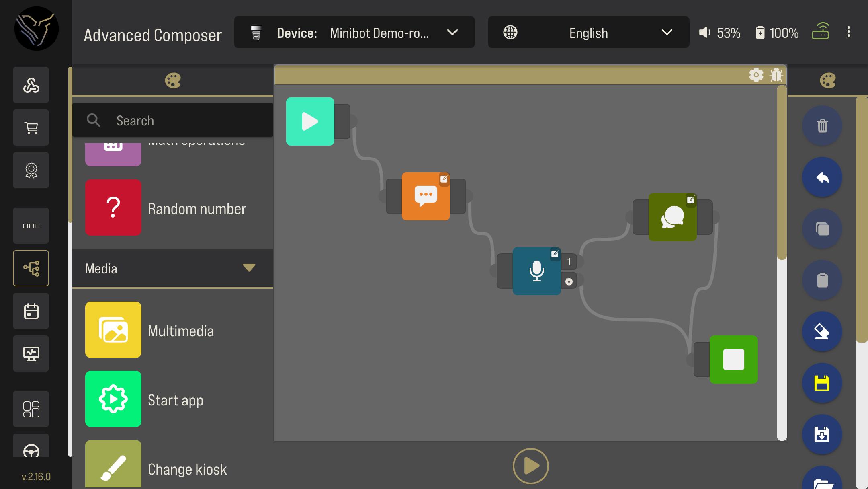Click microphone block output port labeled 1
This screenshot has width=868, height=489.
pos(570,262)
